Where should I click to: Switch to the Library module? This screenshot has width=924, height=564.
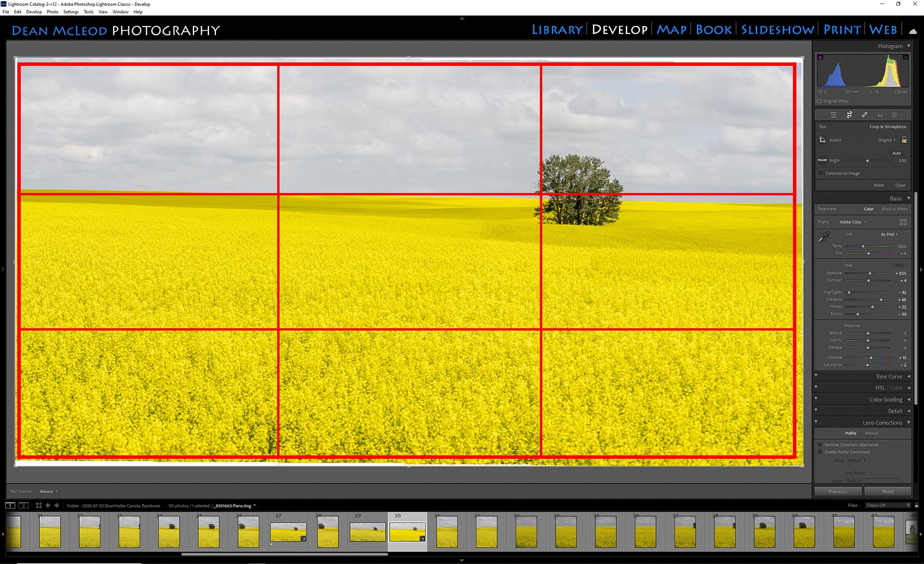pos(556,29)
